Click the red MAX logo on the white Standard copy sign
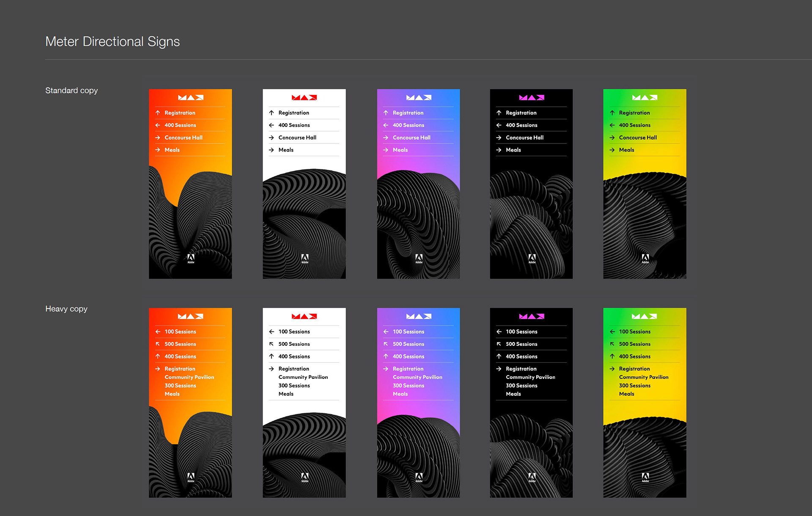 click(x=304, y=97)
